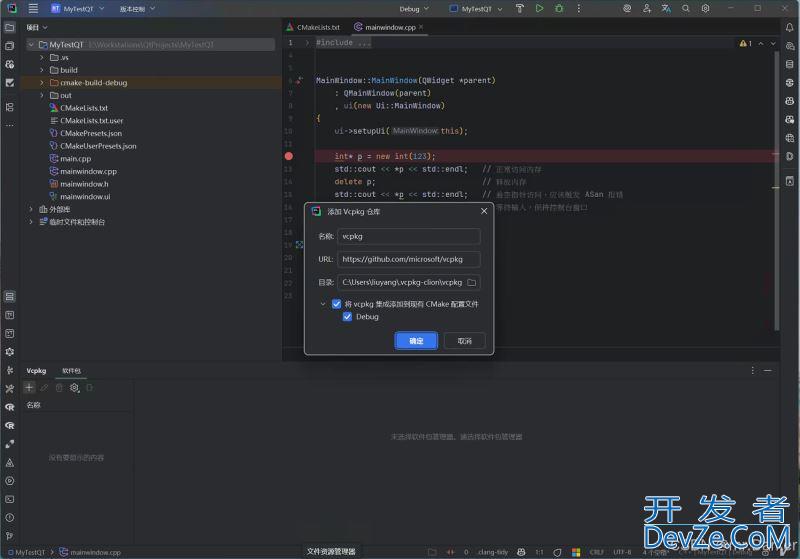Open main.cpp in project tree
800x559 pixels.
coord(75,159)
